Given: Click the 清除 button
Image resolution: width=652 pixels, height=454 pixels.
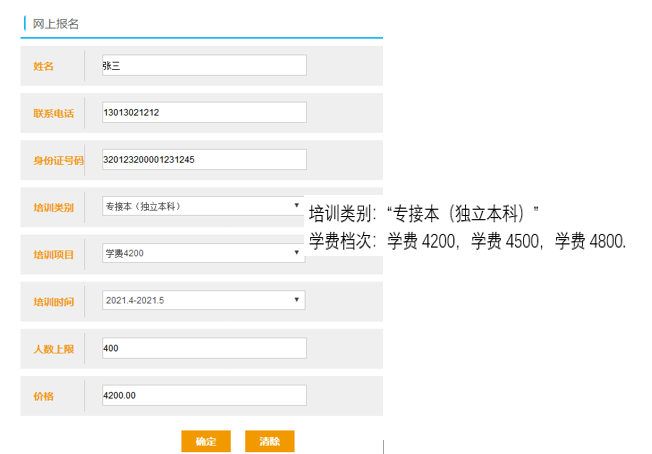Looking at the screenshot, I should pyautogui.click(x=269, y=441).
